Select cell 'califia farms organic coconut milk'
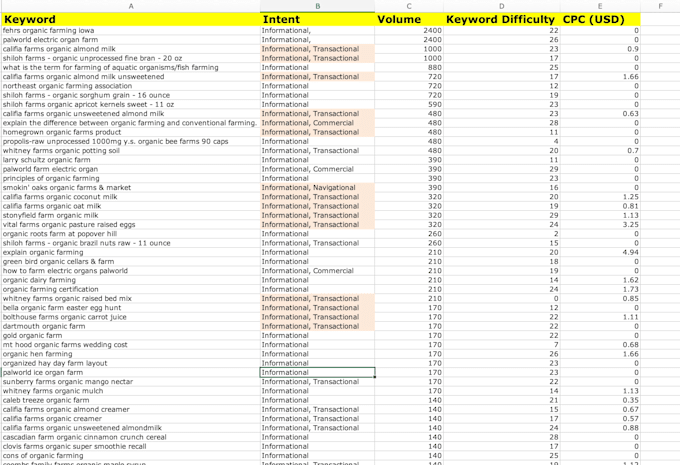 [x=131, y=196]
